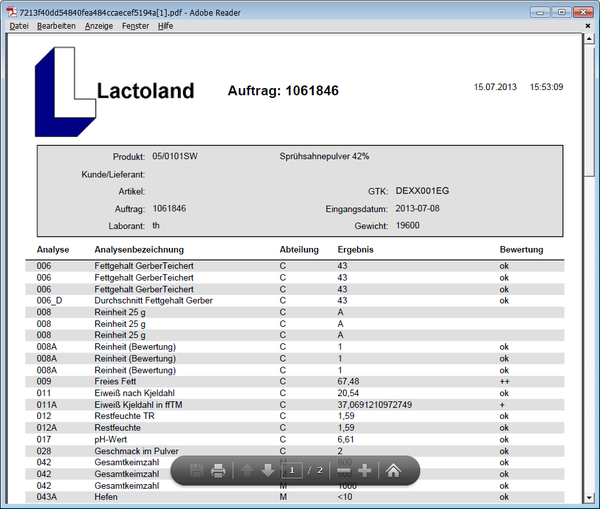Zoom in with the plus icon
The width and height of the screenshot is (600, 509).
pyautogui.click(x=365, y=470)
